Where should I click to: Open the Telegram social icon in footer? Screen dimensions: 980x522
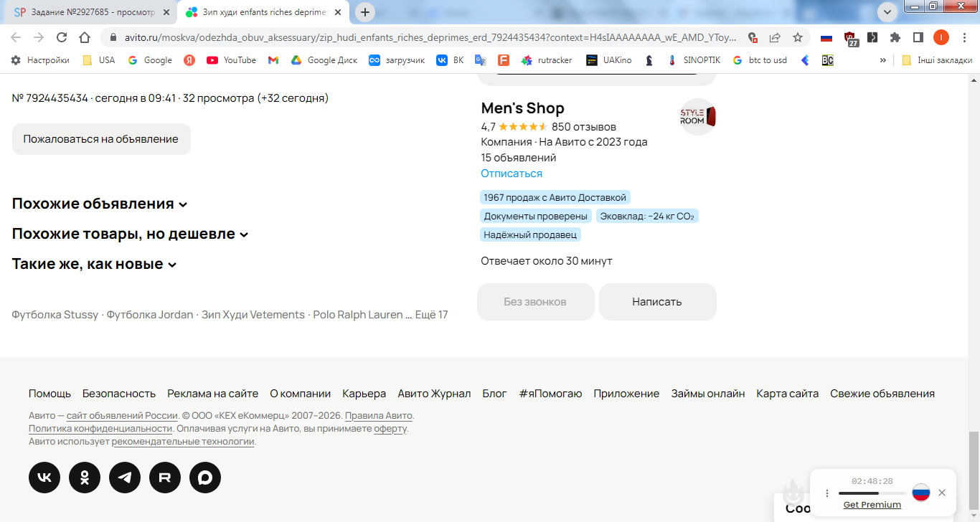[x=125, y=478]
